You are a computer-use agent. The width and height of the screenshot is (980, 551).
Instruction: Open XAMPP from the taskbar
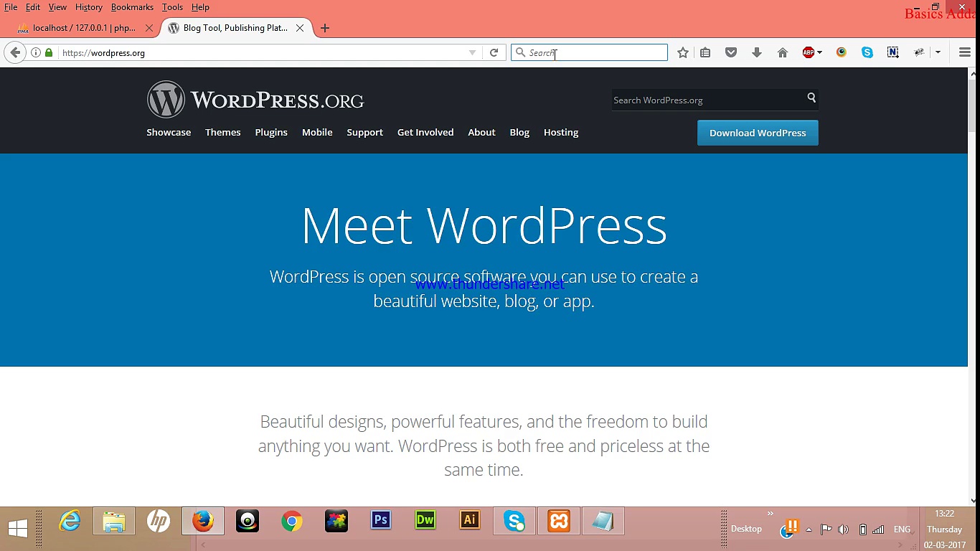pyautogui.click(x=559, y=522)
